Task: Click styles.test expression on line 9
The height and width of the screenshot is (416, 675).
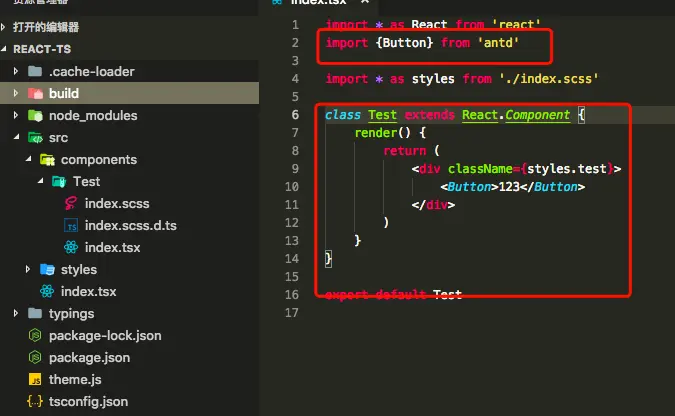Action: (567, 169)
